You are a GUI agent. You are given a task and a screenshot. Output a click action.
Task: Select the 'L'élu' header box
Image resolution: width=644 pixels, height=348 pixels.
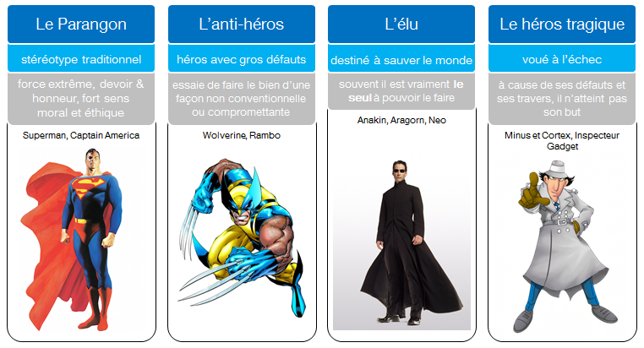pyautogui.click(x=401, y=24)
